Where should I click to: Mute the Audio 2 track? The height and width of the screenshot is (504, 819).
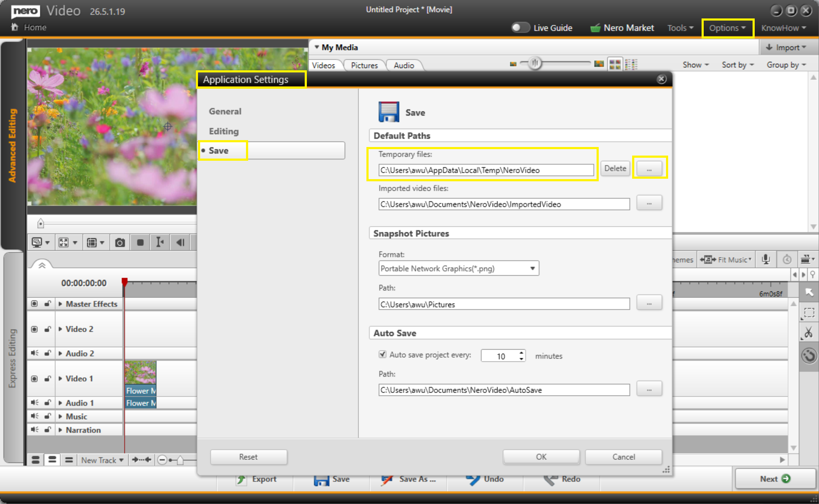click(x=34, y=353)
